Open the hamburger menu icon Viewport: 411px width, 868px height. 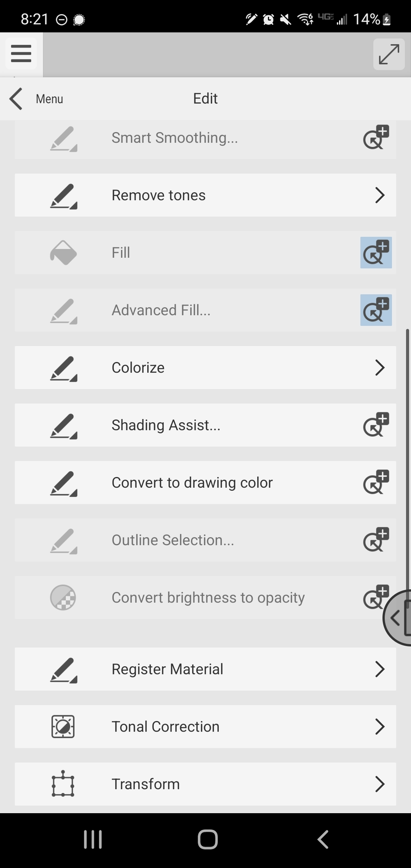[x=21, y=54]
